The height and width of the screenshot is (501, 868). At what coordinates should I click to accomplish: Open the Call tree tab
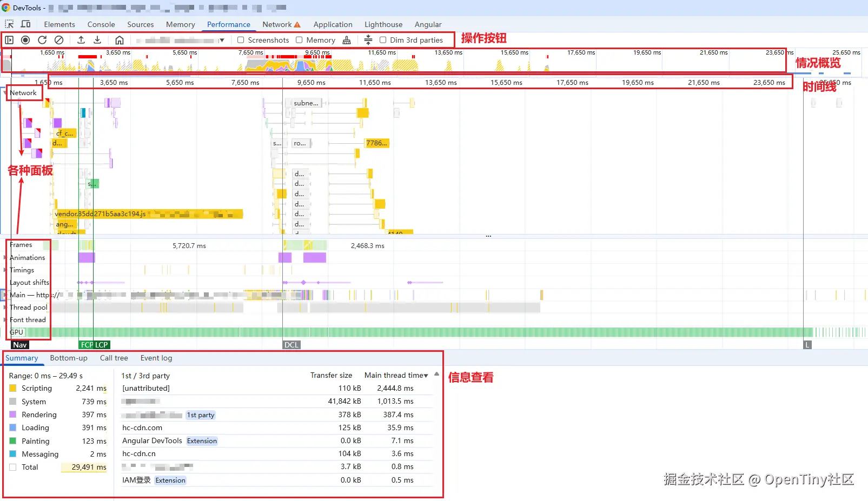(x=114, y=358)
